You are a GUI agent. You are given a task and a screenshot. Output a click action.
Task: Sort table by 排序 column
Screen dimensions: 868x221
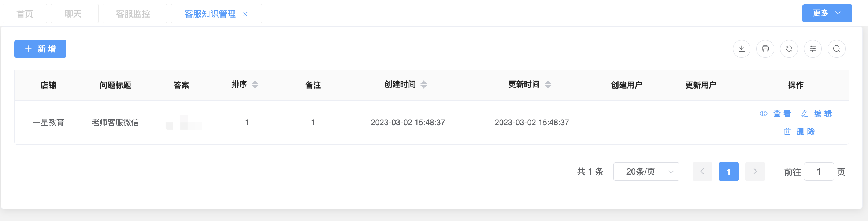click(255, 85)
